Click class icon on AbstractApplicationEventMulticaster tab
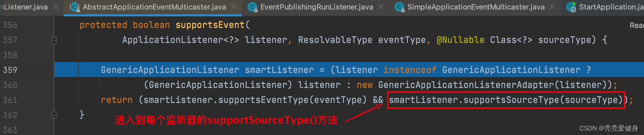This screenshot has width=644, height=135. click(75, 7)
